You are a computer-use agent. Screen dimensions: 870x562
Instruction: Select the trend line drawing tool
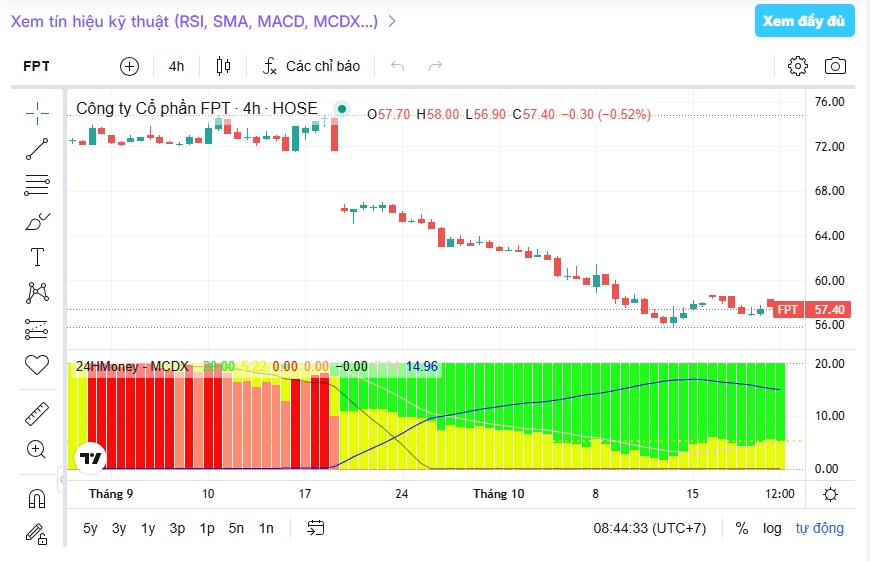37,149
